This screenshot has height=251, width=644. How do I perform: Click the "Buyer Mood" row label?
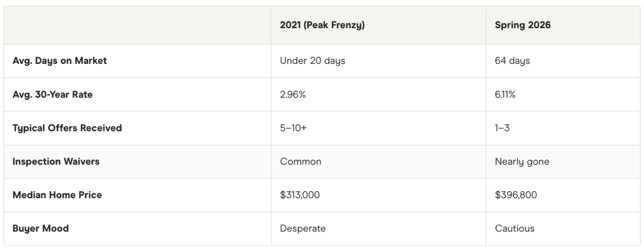pos(41,228)
